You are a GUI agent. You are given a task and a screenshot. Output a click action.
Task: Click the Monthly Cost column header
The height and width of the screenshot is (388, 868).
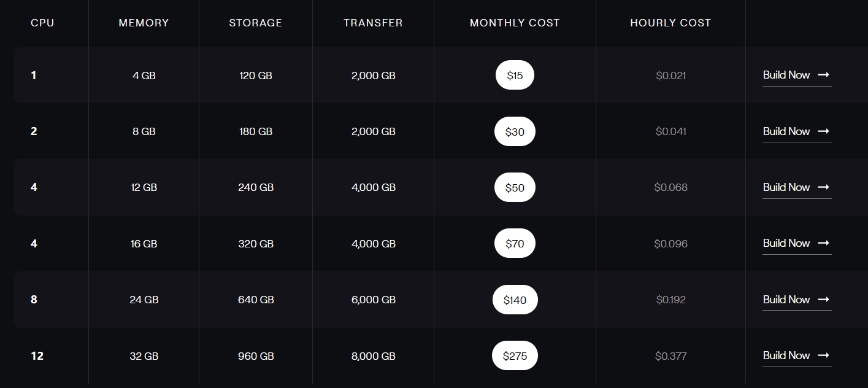tap(515, 23)
